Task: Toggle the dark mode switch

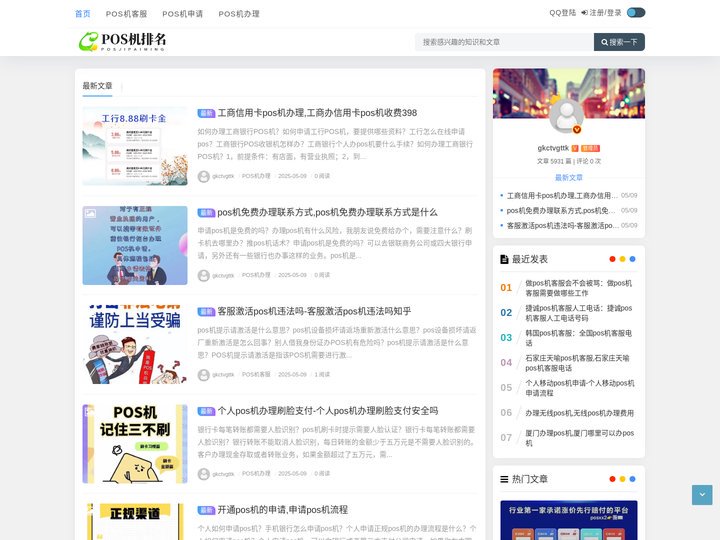Action: pos(636,12)
